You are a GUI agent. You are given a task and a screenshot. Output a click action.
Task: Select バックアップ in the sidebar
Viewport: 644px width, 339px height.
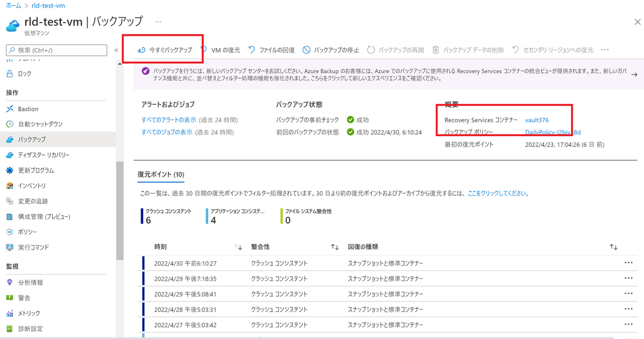click(58, 139)
